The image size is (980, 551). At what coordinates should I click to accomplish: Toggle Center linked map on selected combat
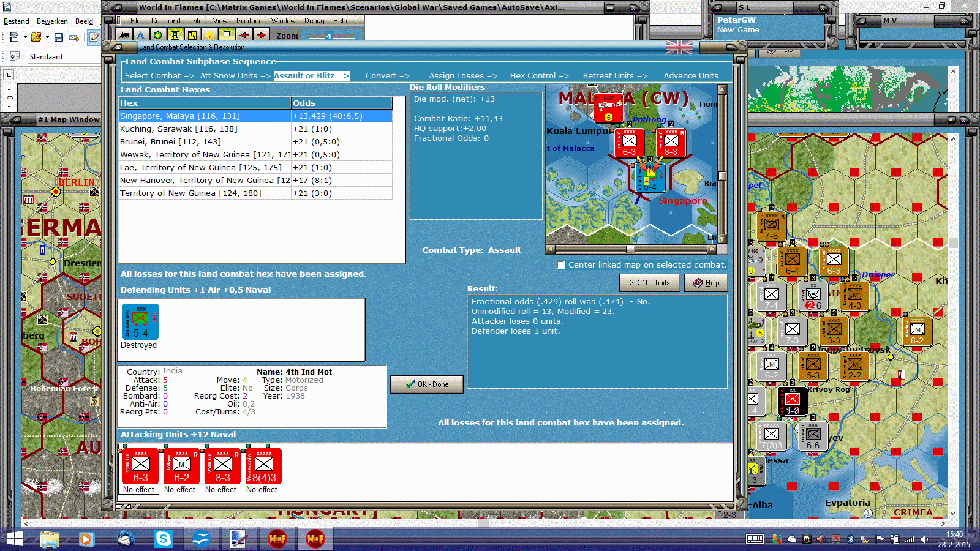(x=561, y=265)
